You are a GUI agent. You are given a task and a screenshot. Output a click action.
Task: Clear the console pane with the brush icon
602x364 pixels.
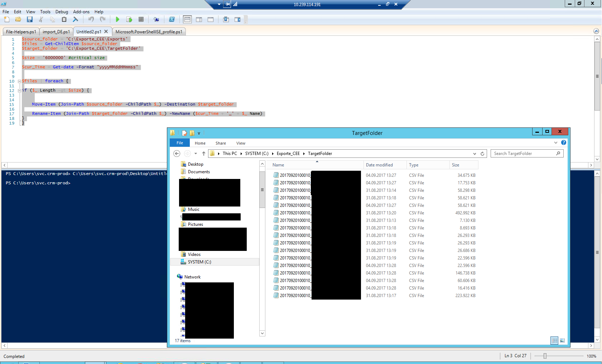pos(76,19)
